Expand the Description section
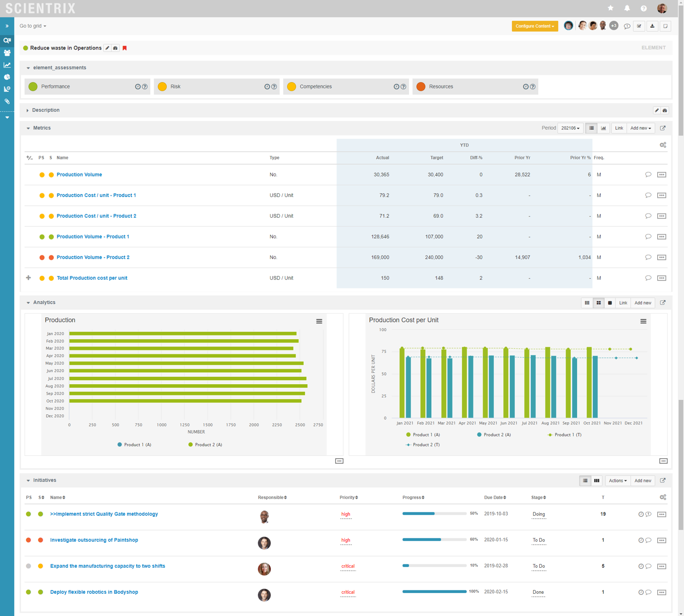 click(x=45, y=110)
